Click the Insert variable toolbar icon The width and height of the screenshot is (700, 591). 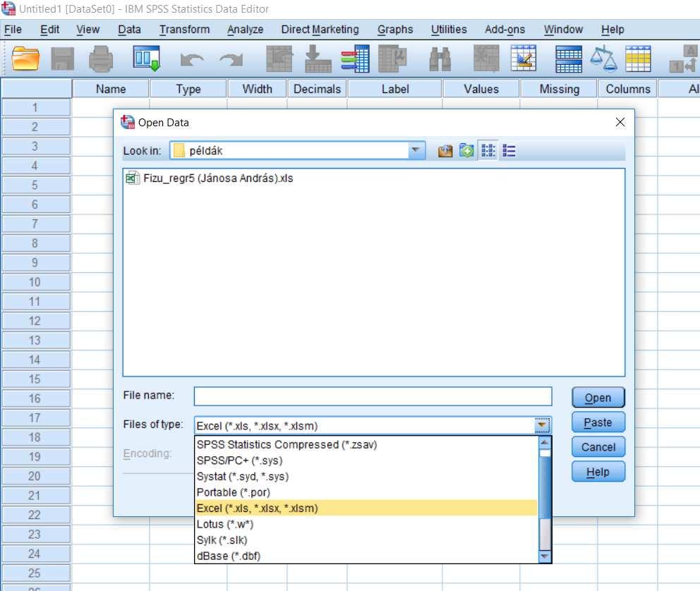523,59
